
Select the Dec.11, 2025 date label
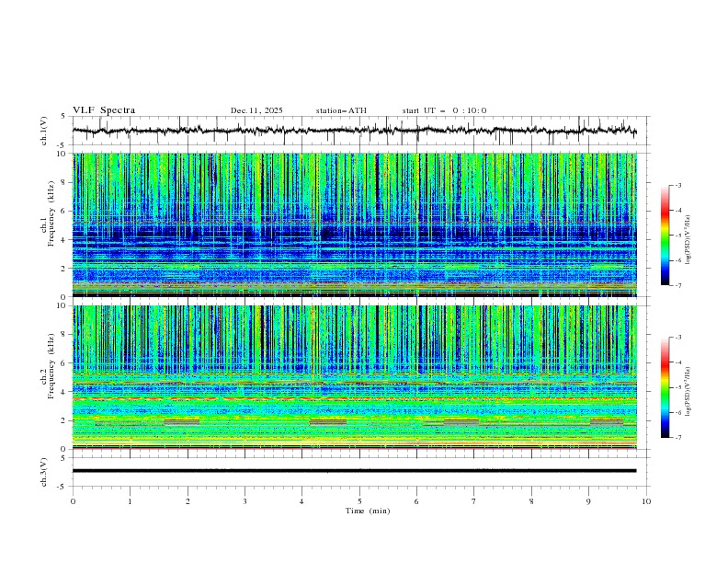click(x=256, y=110)
